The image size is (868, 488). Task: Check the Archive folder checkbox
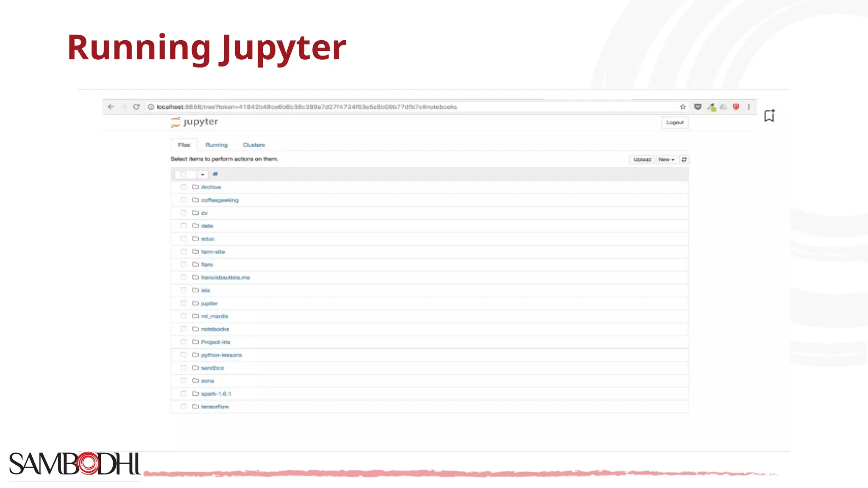click(x=184, y=187)
